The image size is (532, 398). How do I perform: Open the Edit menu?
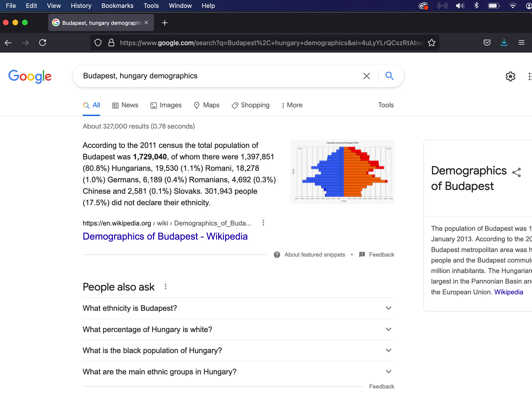pos(31,6)
